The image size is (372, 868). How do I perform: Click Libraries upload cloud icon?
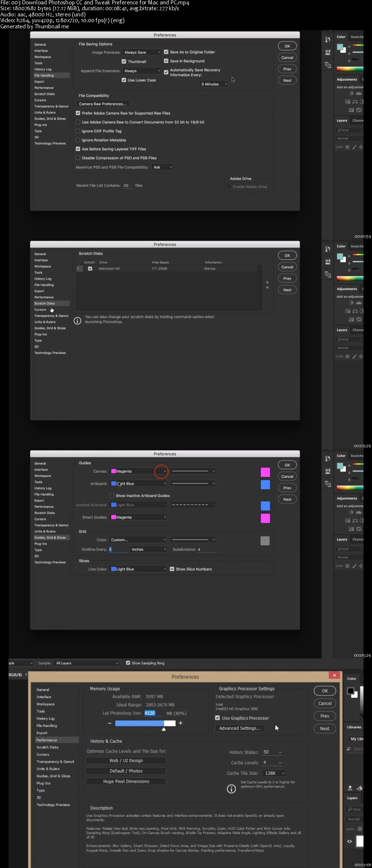click(350, 788)
